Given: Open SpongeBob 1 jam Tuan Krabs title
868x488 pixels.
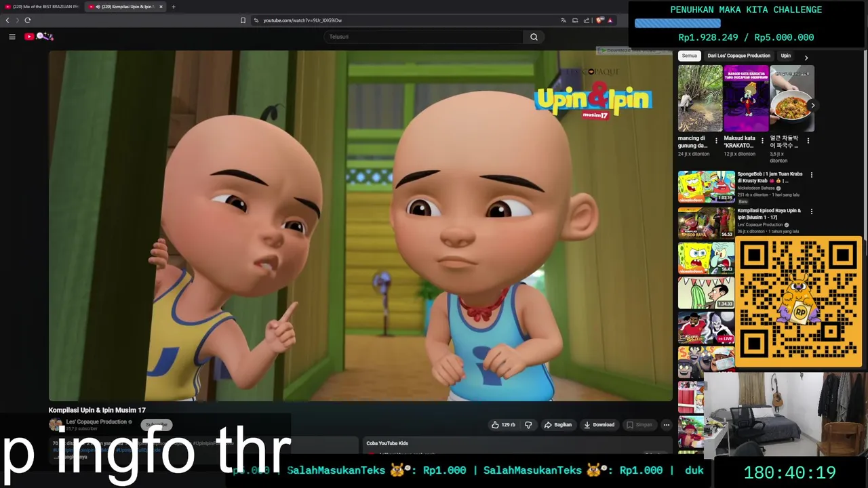Looking at the screenshot, I should point(770,178).
